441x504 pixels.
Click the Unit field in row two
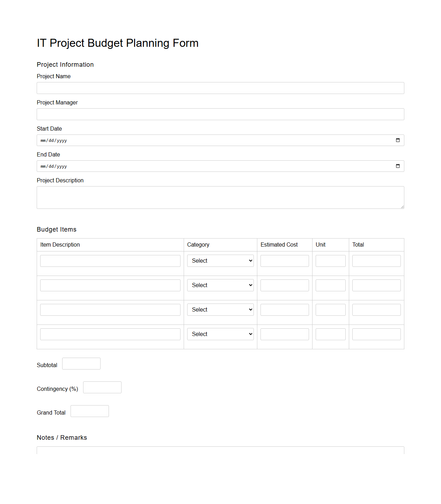pos(330,285)
